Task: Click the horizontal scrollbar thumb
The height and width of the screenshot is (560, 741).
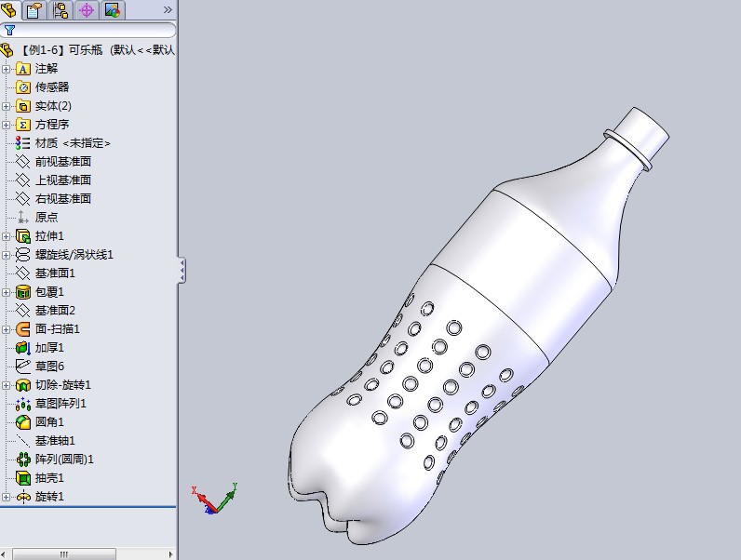Action: pyautogui.click(x=64, y=553)
